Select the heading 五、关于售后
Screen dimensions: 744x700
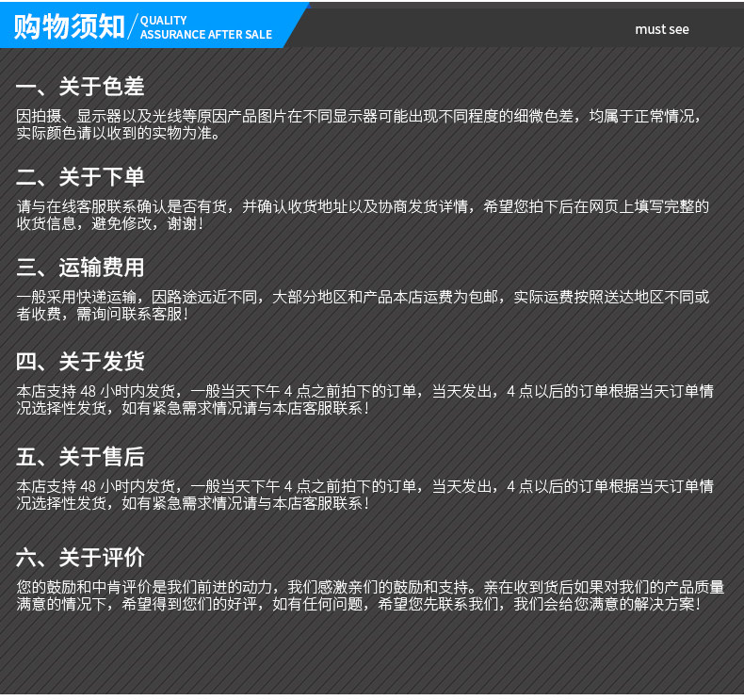click(x=80, y=457)
